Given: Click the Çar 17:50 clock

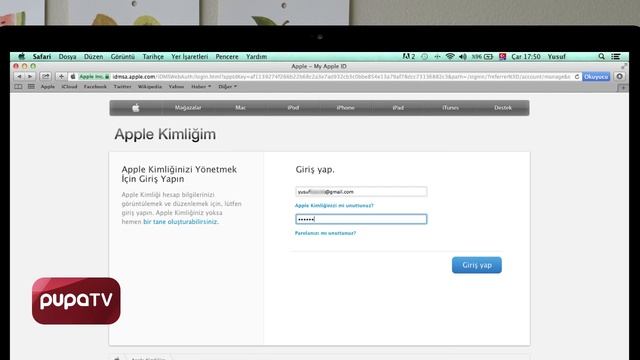Looking at the screenshot, I should pyautogui.click(x=526, y=56).
